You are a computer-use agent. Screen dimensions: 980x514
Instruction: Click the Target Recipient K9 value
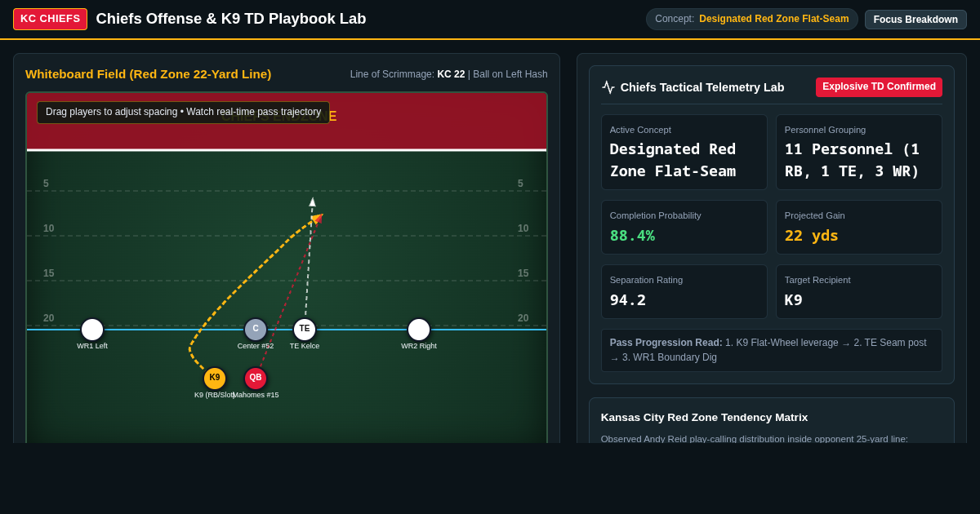tap(794, 300)
